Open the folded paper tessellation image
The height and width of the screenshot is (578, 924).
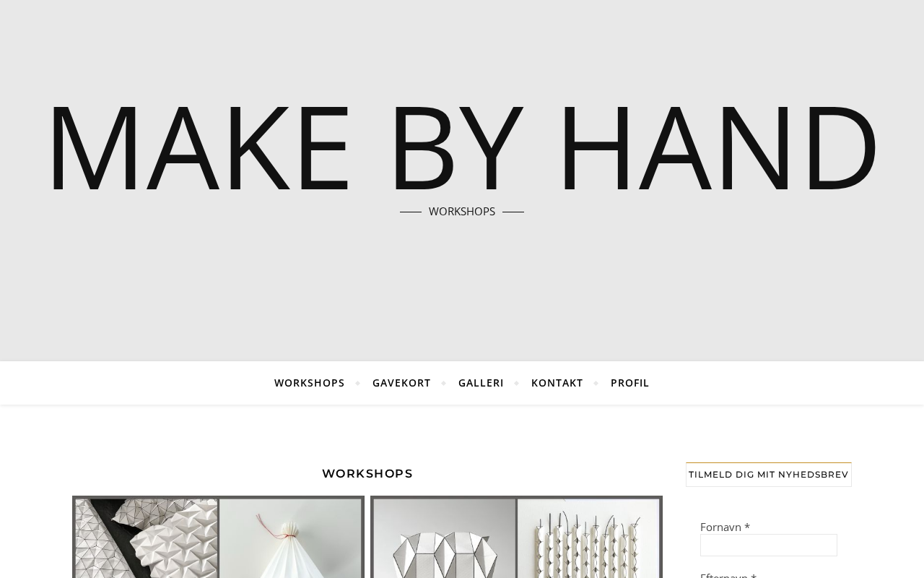[x=147, y=538]
